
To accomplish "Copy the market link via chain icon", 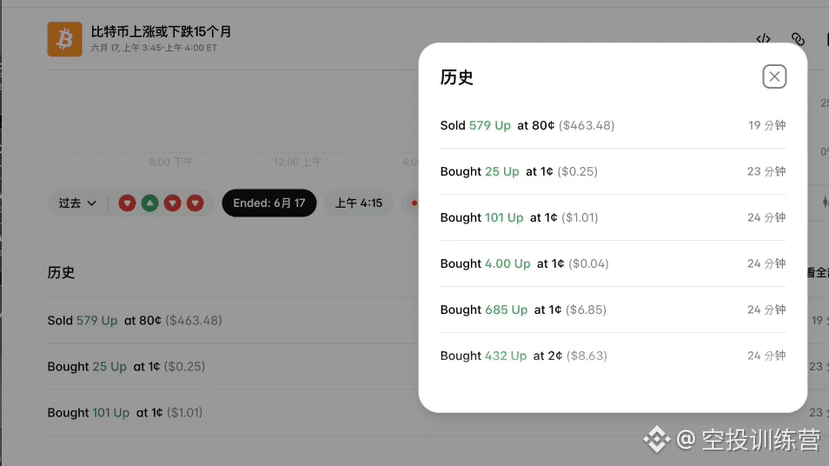I will [798, 39].
